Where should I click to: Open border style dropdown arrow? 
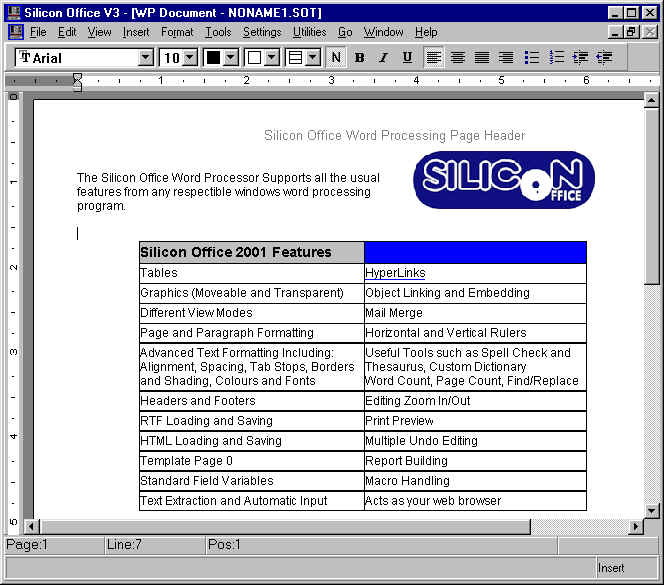(313, 57)
